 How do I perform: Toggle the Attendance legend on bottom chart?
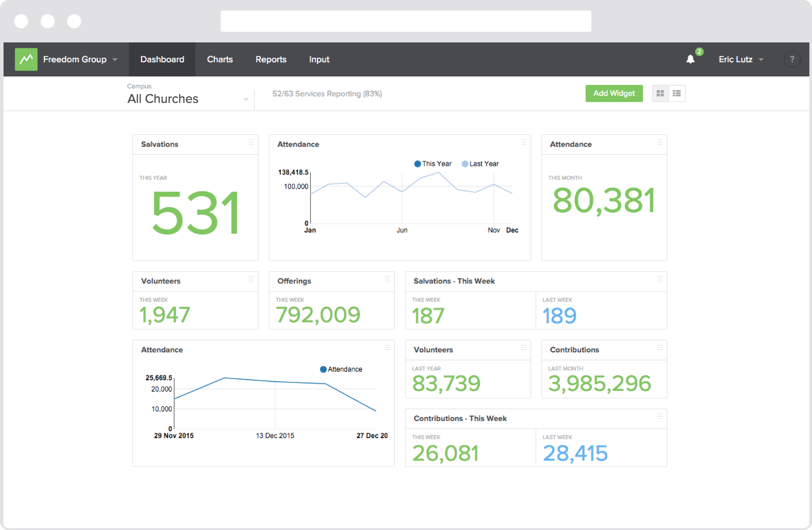pyautogui.click(x=341, y=369)
